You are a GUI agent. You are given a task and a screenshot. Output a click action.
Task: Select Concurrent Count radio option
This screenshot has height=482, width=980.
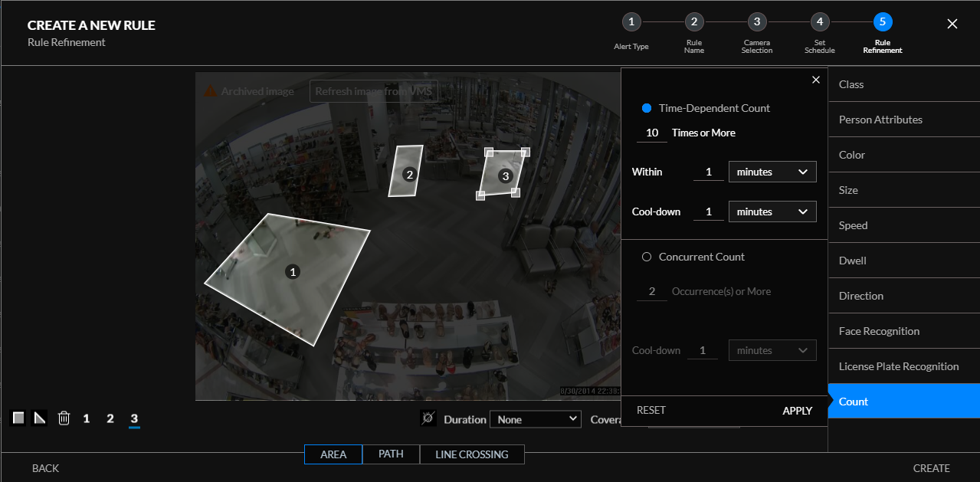coord(646,257)
